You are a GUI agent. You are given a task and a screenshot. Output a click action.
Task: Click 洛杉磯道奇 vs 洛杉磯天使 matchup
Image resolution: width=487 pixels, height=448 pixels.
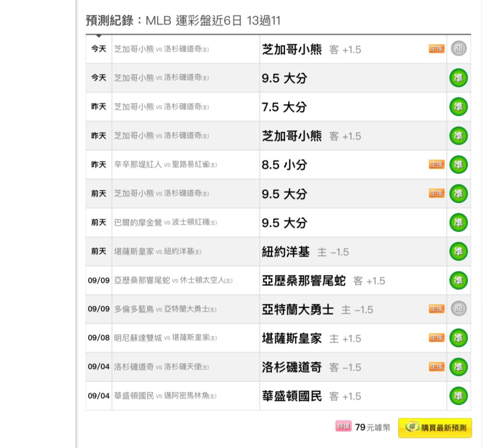(x=161, y=367)
